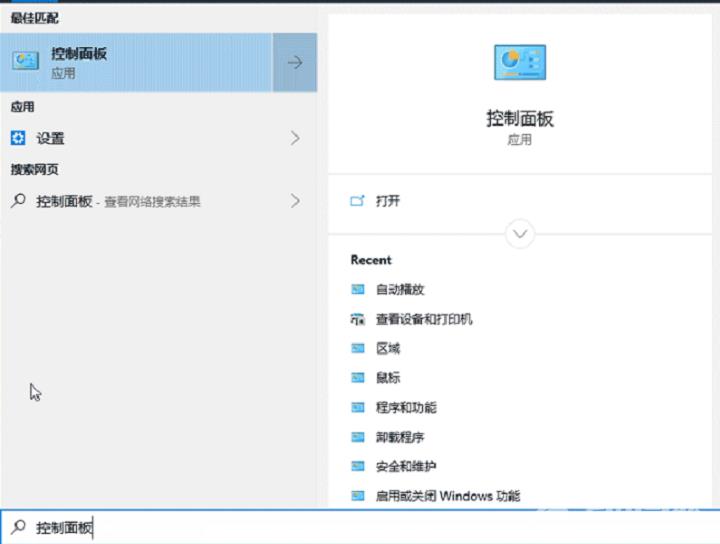
Task: Open recent item 卸载程序
Action: (400, 437)
